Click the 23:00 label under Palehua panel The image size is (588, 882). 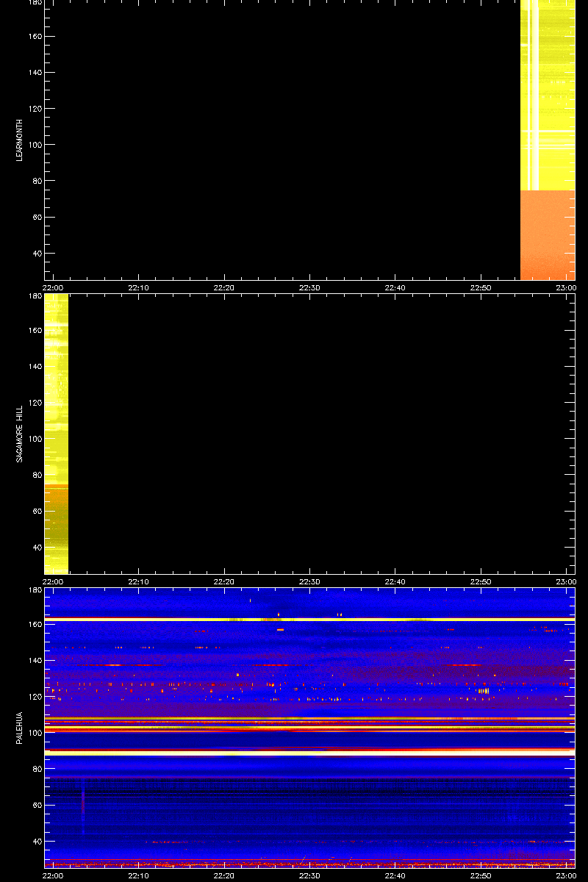click(x=565, y=876)
